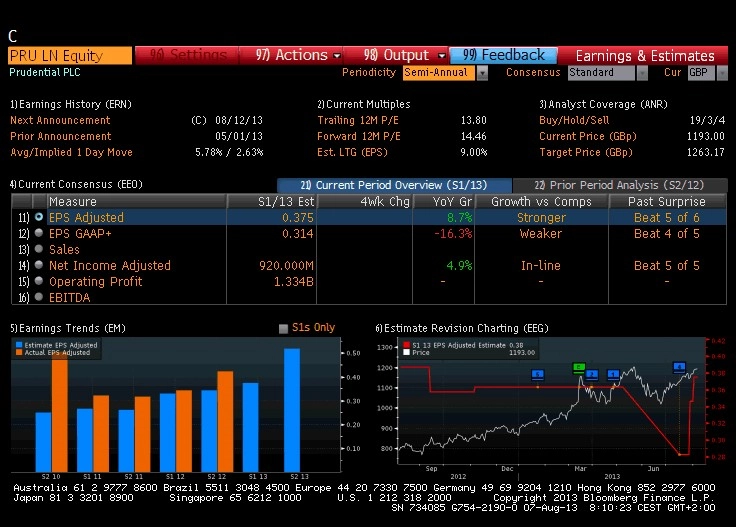Click the In-line growth comparison cell
The image size is (736, 527).
(541, 265)
